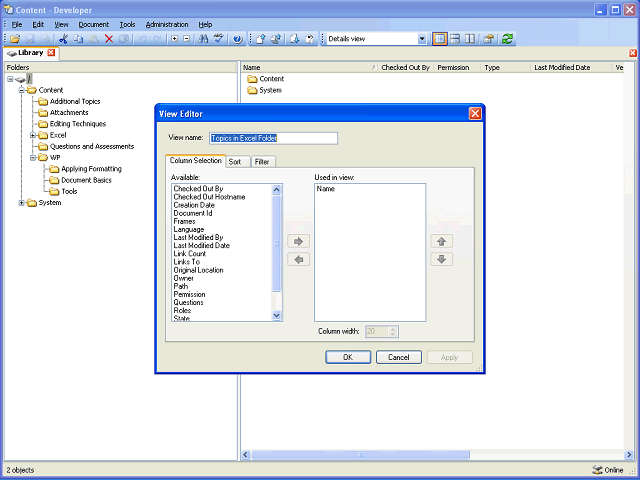Click the red X Delete toolbar icon
Image resolution: width=640 pixels, height=480 pixels.
click(x=109, y=39)
